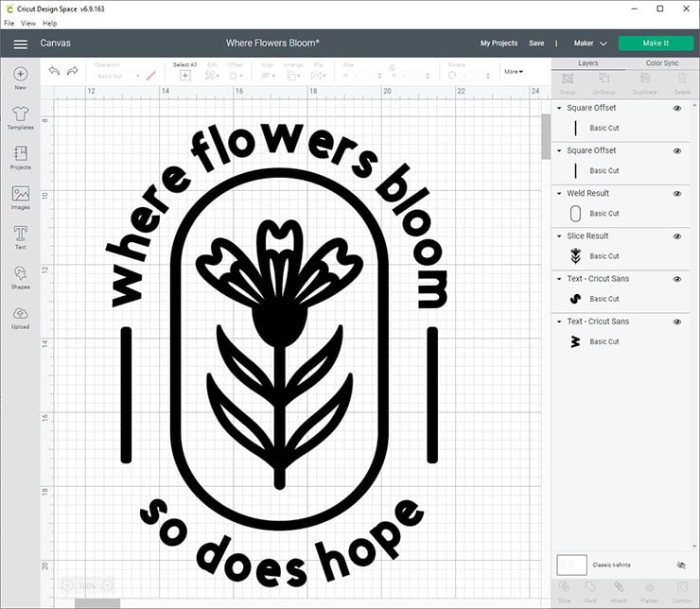This screenshot has height=609, width=700.
Task: Redo the last undone action
Action: (72, 71)
